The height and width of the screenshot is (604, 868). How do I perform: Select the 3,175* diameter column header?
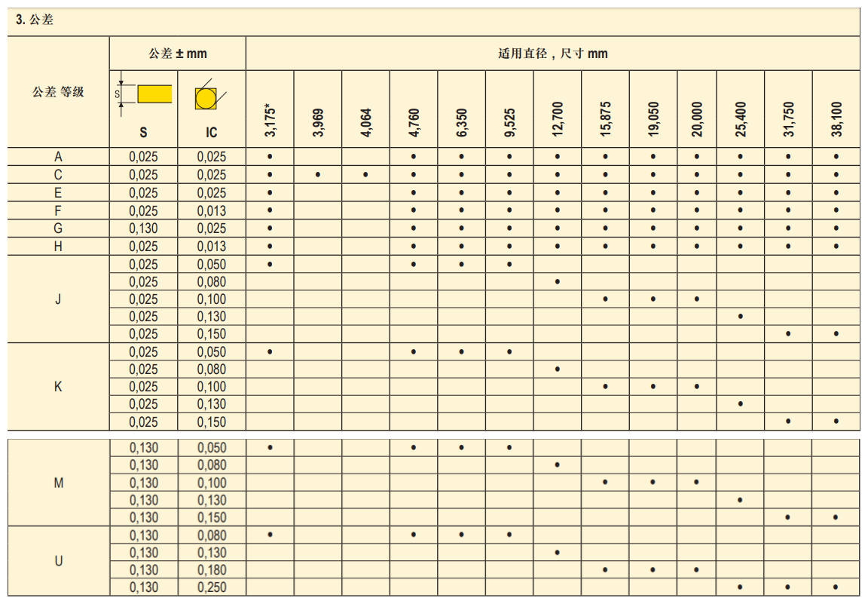[x=270, y=121]
